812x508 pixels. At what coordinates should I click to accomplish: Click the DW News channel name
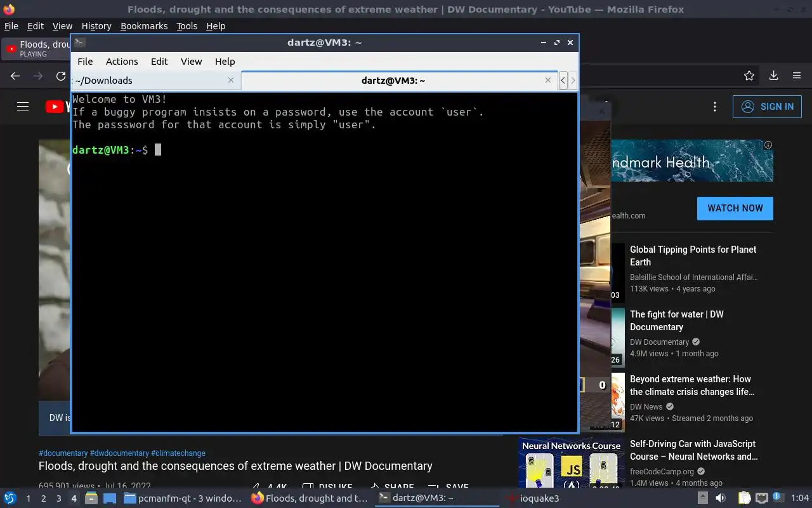pyautogui.click(x=646, y=407)
